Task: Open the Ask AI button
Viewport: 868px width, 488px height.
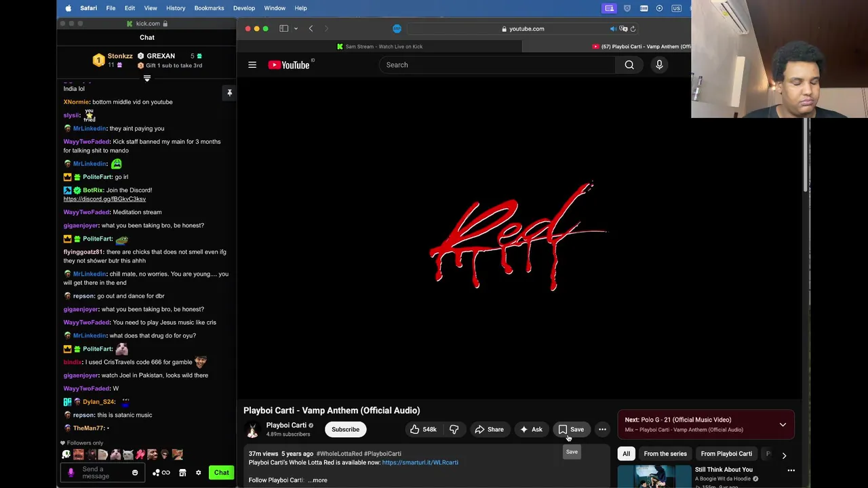Action: tap(531, 430)
